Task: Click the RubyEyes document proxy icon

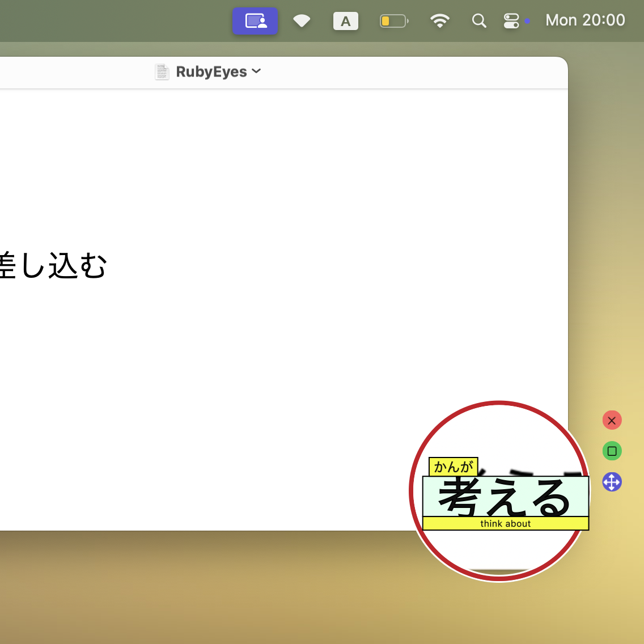Action: click(x=162, y=72)
